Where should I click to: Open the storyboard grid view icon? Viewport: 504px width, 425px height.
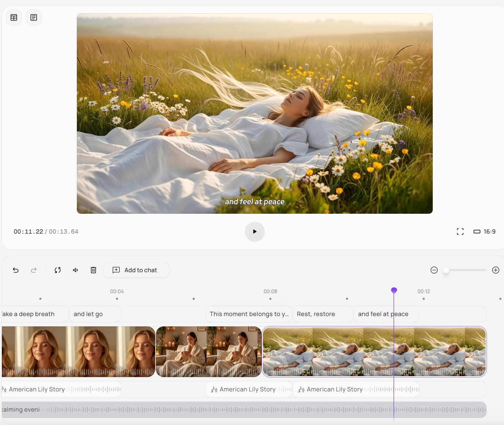[x=14, y=17]
